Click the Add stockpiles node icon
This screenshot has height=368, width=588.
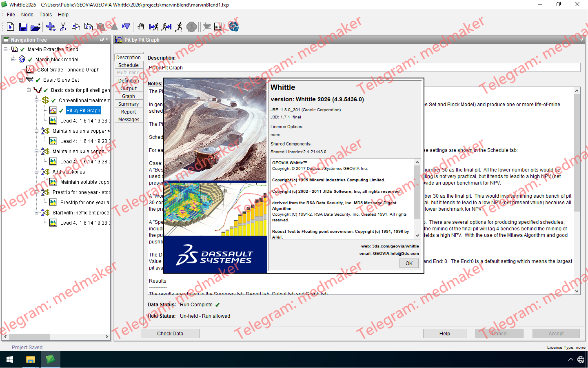[x=45, y=172]
